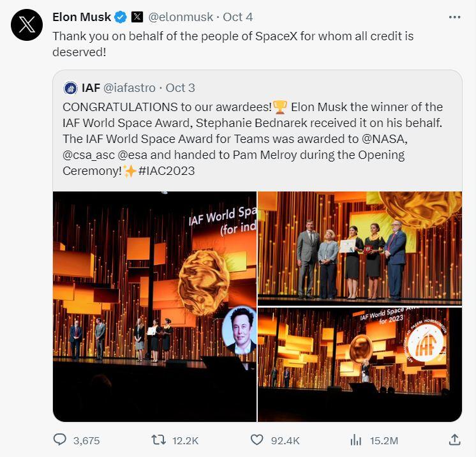Open the large left stage photo
This screenshot has height=457, width=476.
(155, 306)
